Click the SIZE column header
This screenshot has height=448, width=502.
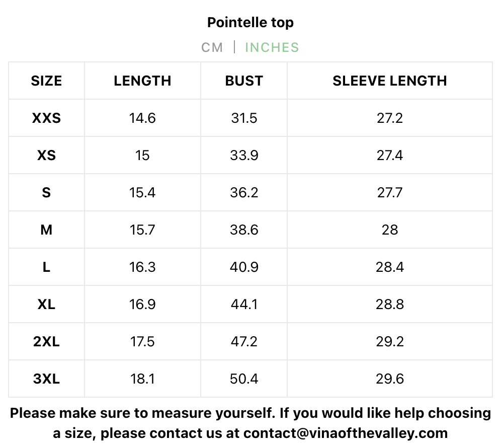[x=46, y=81]
